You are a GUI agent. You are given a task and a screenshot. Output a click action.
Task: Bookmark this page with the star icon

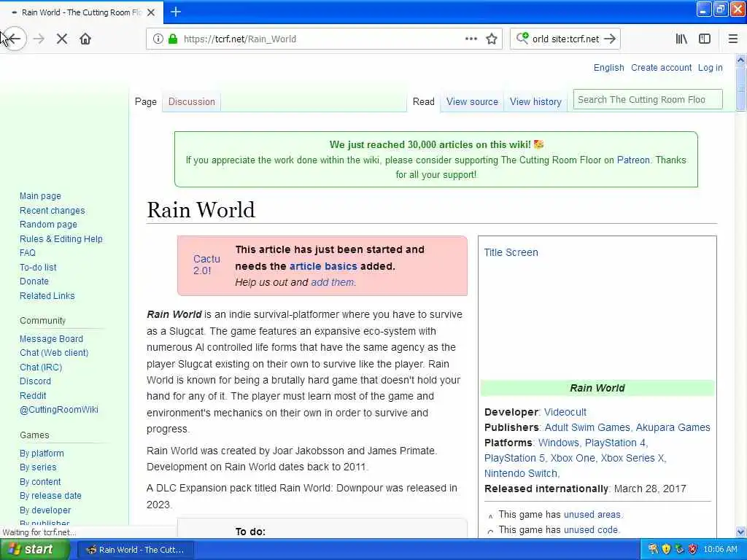[x=492, y=39]
